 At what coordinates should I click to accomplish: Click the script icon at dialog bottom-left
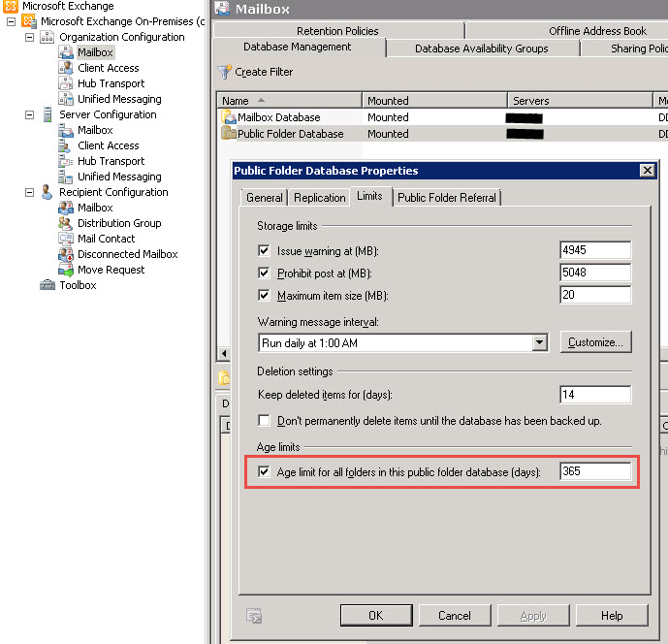click(x=254, y=616)
